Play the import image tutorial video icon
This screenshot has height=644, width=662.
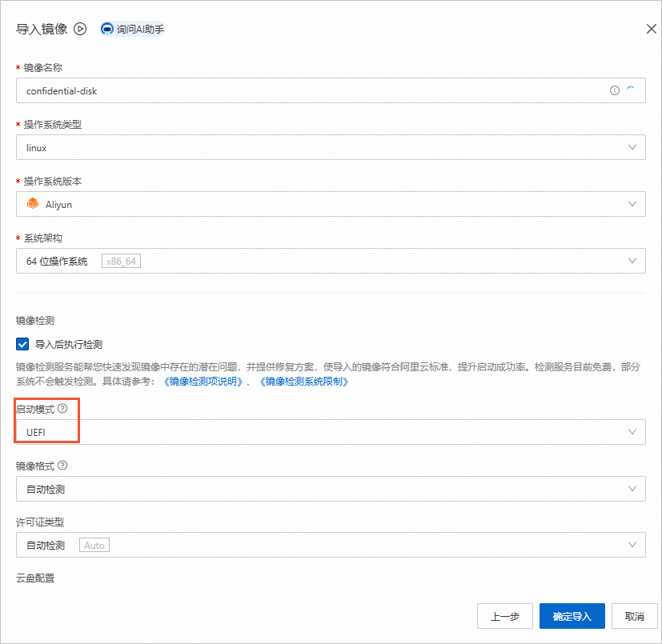pyautogui.click(x=80, y=29)
